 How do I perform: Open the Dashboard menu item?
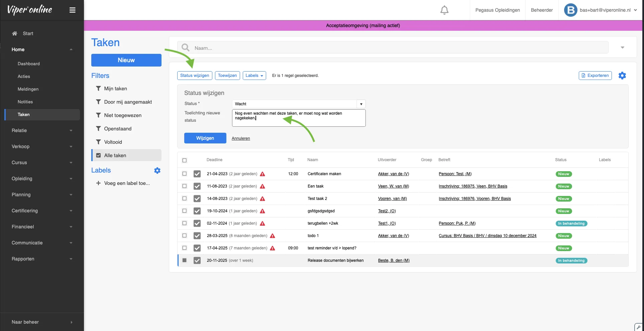point(29,64)
